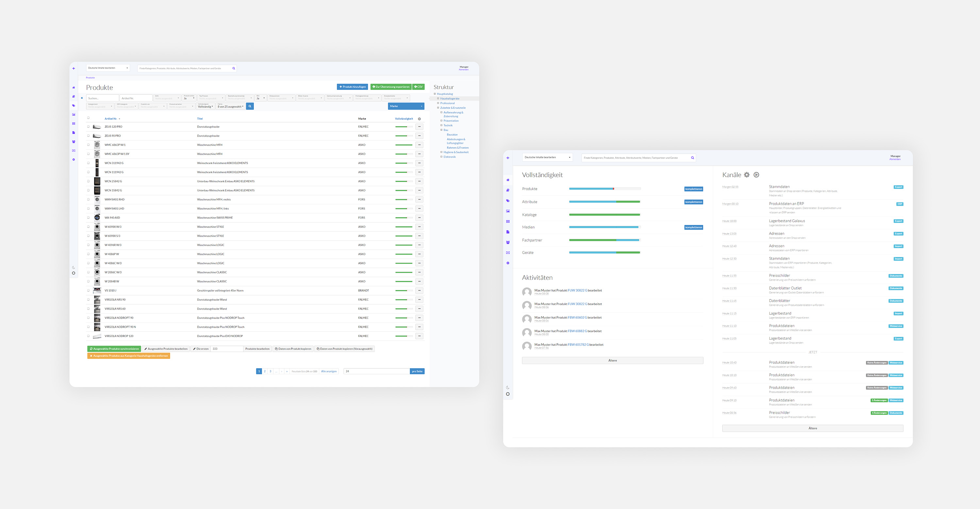Viewport: 980px width, 509px height.
Task: Click magnifier icon in dashboard global search
Action: coord(692,158)
